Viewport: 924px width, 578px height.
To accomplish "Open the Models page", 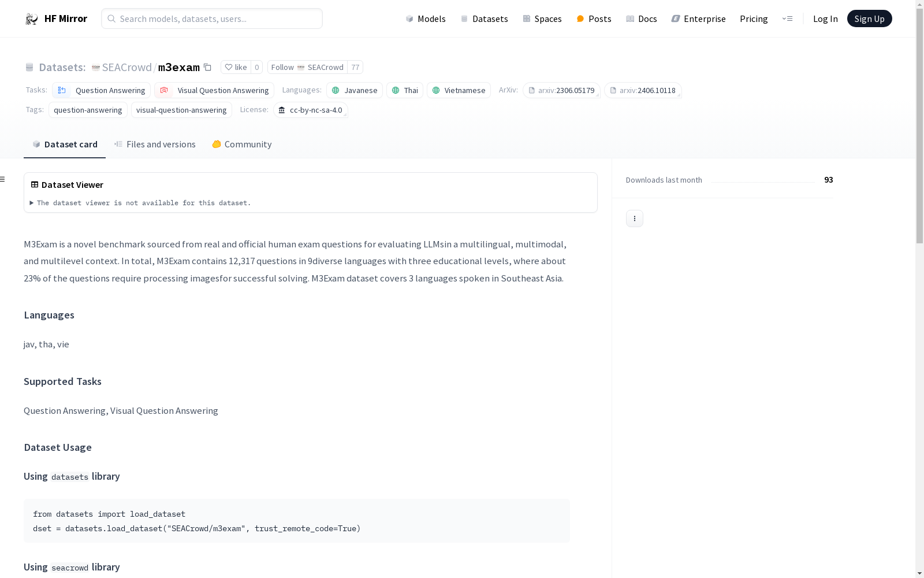I will tap(426, 19).
